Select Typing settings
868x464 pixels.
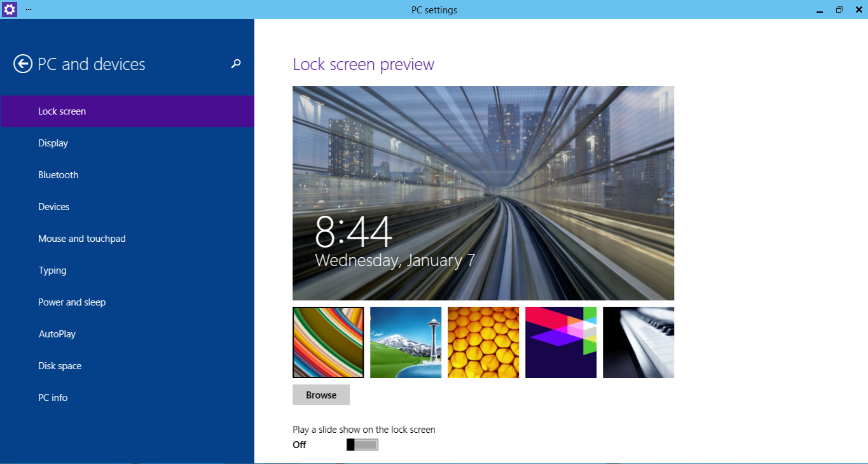[52, 270]
